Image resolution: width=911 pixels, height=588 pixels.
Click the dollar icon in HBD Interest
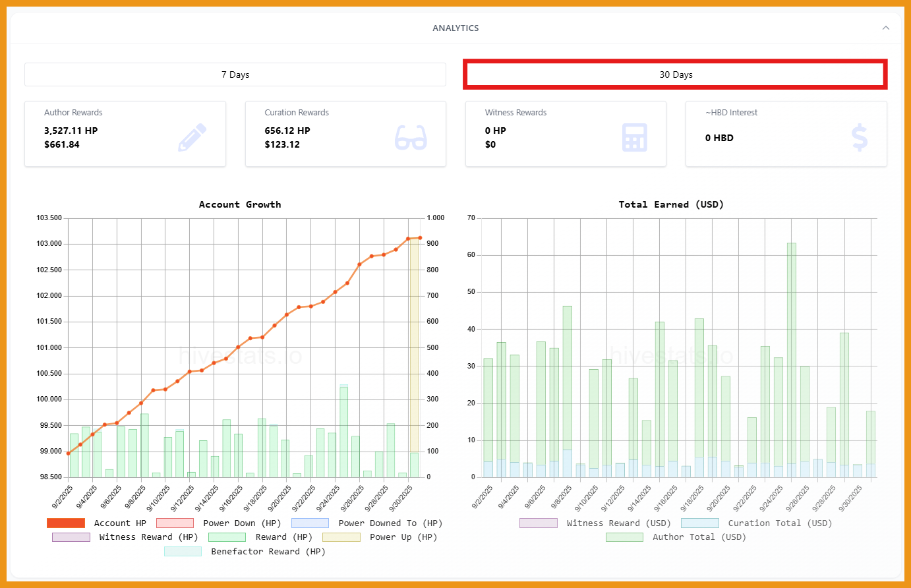[x=859, y=137]
